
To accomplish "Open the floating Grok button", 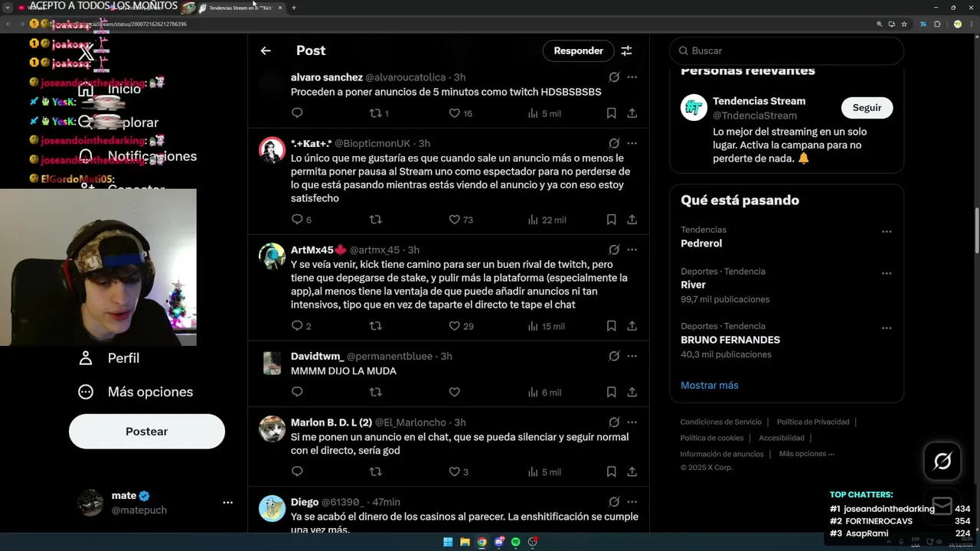I will (942, 461).
